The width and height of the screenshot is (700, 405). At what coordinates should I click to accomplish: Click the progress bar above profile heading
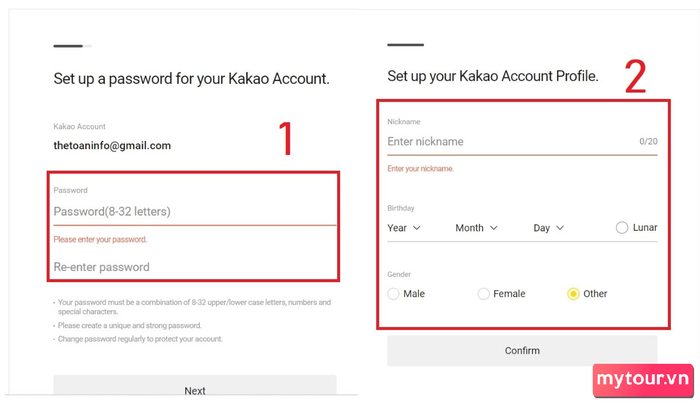point(405,45)
